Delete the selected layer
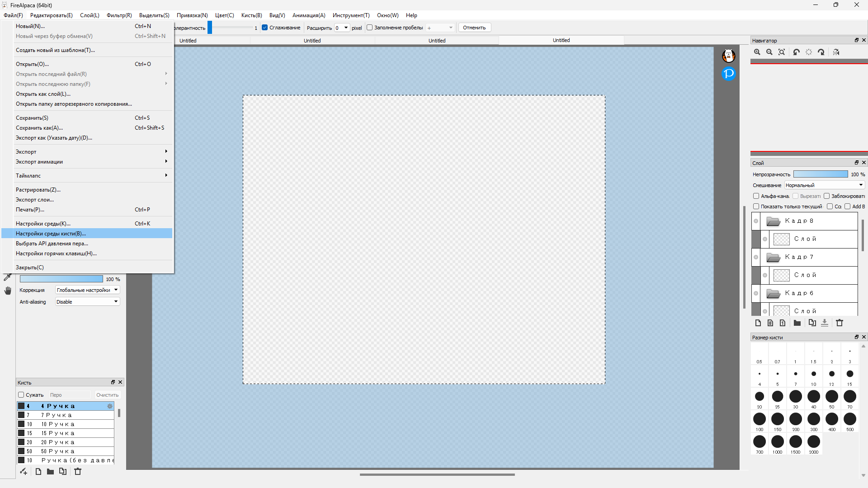The height and width of the screenshot is (488, 868). [x=840, y=323]
